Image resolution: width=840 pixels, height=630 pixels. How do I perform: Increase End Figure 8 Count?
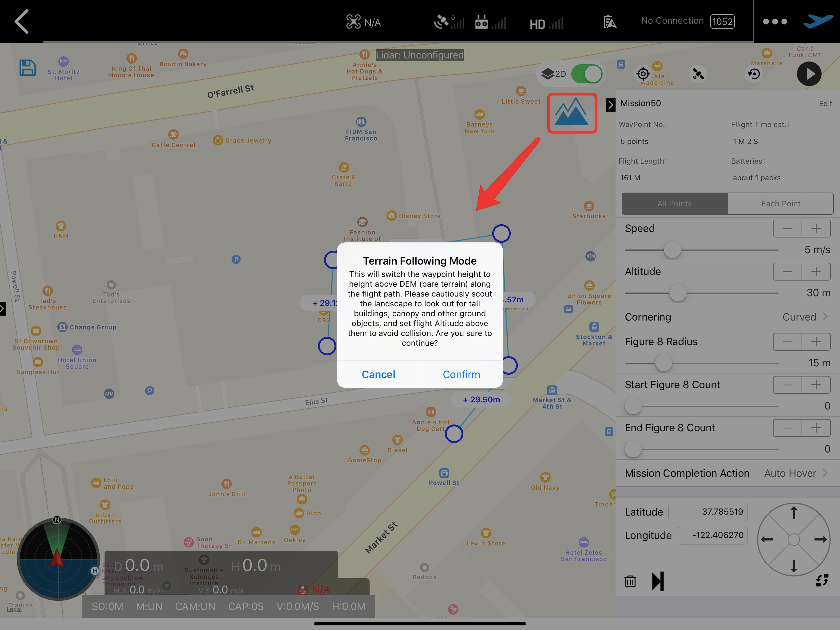coord(816,428)
